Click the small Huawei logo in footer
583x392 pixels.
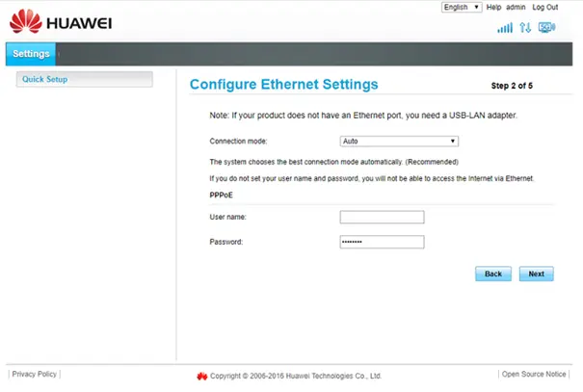point(202,376)
